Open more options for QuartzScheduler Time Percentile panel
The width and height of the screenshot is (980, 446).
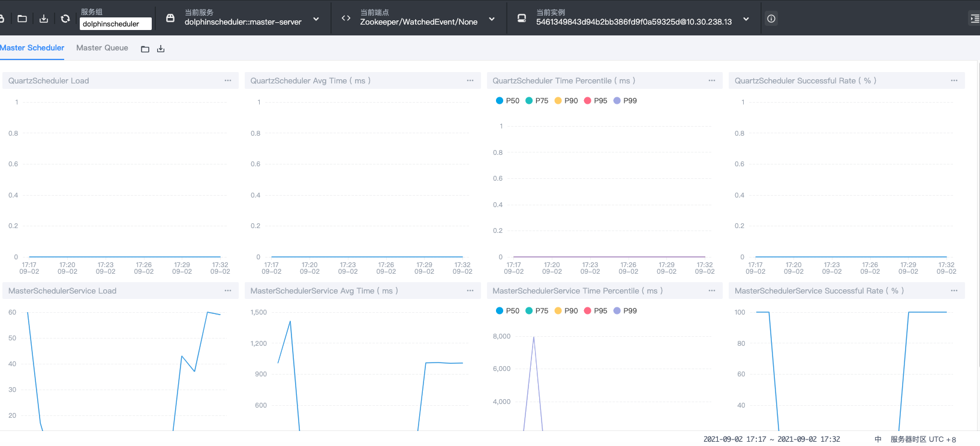pyautogui.click(x=712, y=80)
